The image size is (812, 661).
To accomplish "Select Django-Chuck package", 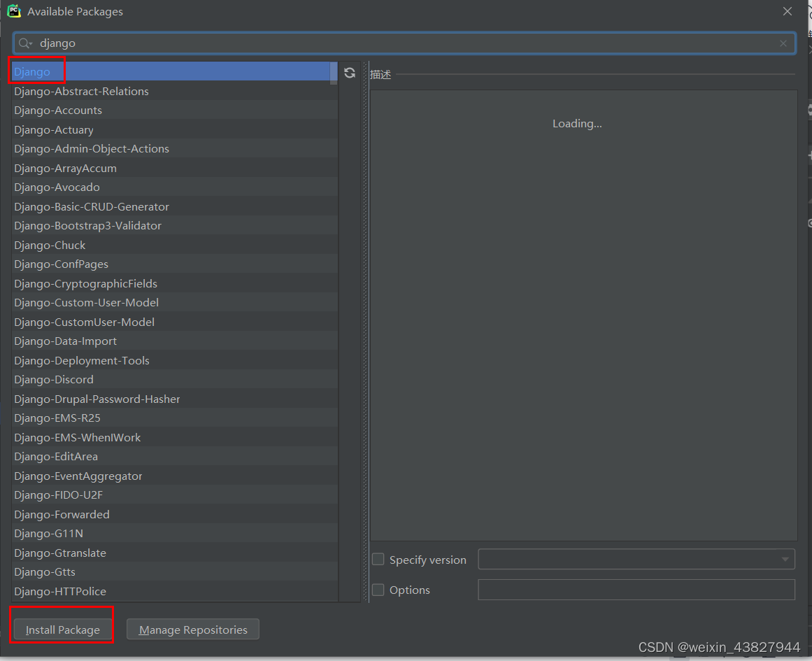I will [x=175, y=245].
